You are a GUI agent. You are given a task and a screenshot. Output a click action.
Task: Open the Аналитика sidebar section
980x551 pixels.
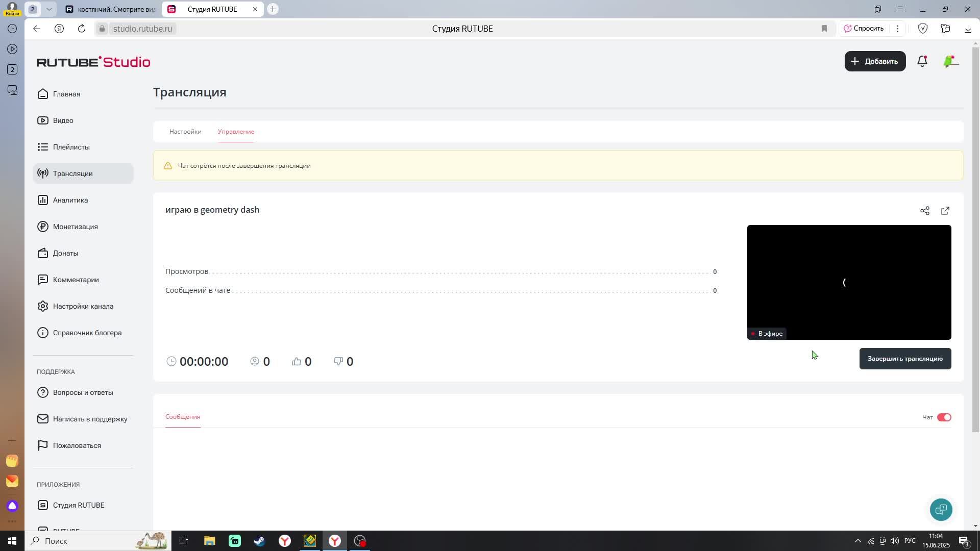(70, 200)
